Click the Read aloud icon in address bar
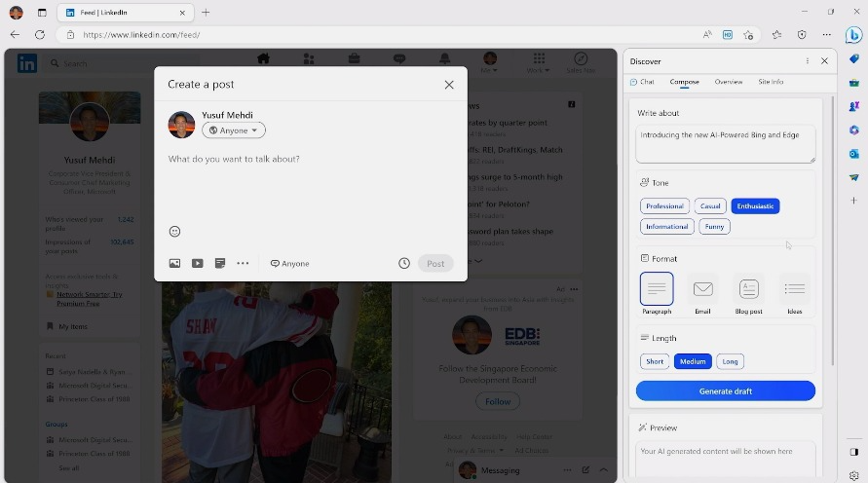The height and width of the screenshot is (483, 868). [707, 34]
